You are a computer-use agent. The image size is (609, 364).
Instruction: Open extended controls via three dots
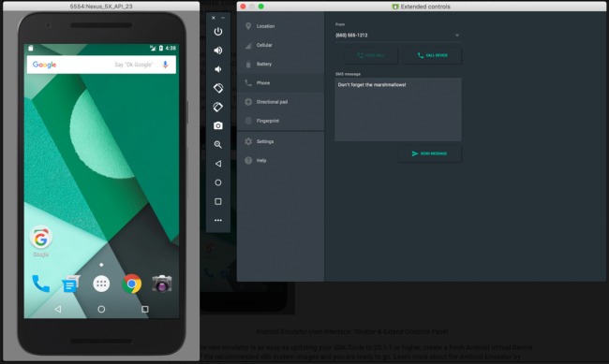pyautogui.click(x=218, y=220)
